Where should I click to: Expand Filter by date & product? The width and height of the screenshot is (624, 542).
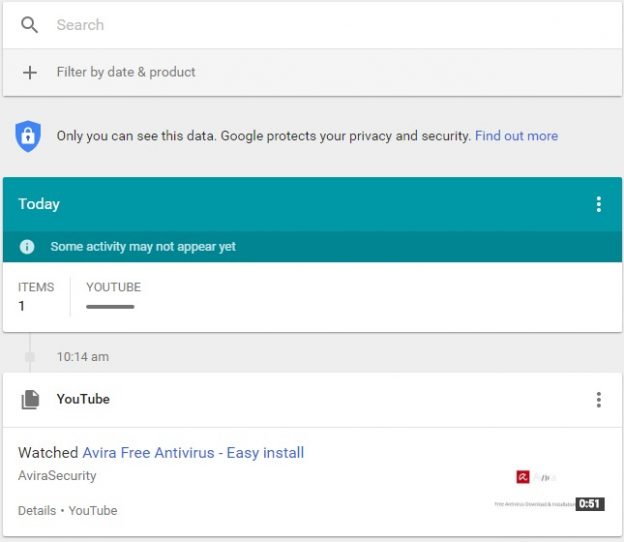(x=312, y=72)
